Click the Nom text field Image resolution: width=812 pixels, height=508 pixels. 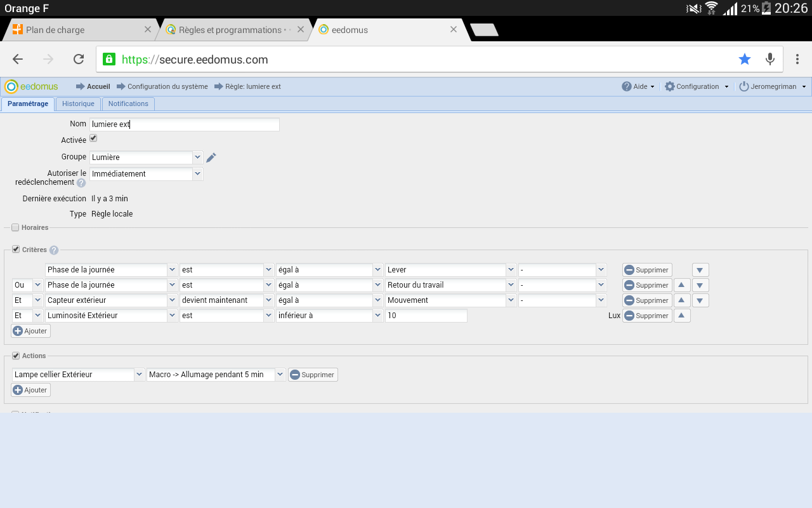(x=184, y=124)
